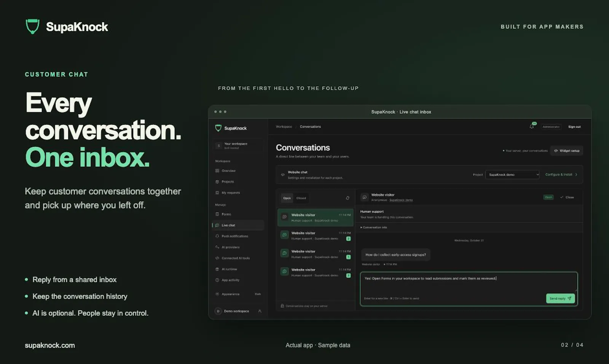Click the user icon beside Demo workspace
Screen dimensions: 609x364
pos(260,311)
